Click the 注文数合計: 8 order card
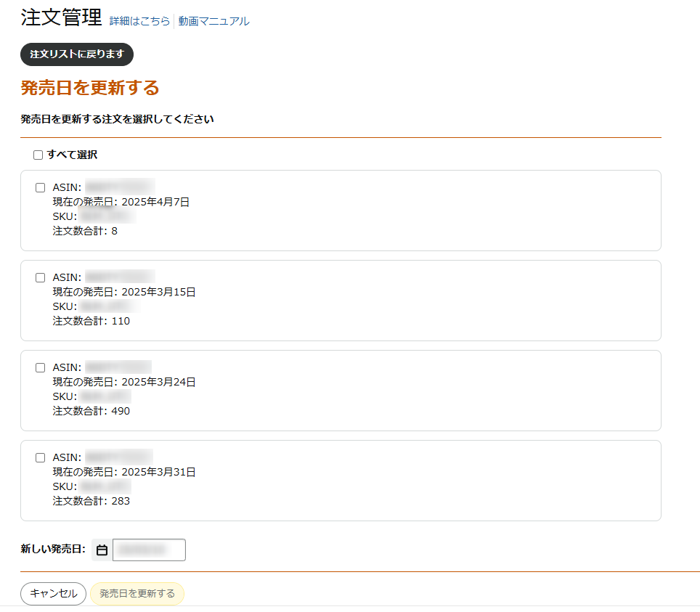This screenshot has width=700, height=612. 341,211
